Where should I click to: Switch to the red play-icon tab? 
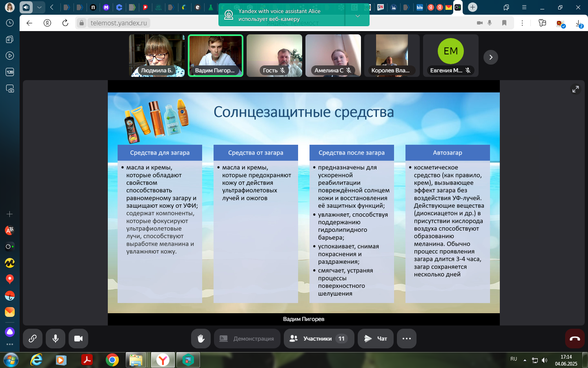pyautogui.click(x=145, y=7)
